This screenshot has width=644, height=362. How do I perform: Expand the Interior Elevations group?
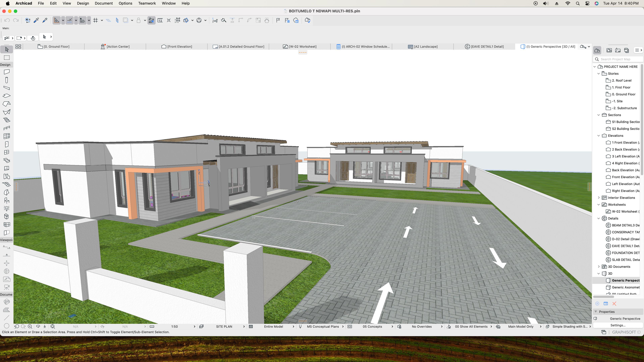coord(599,198)
